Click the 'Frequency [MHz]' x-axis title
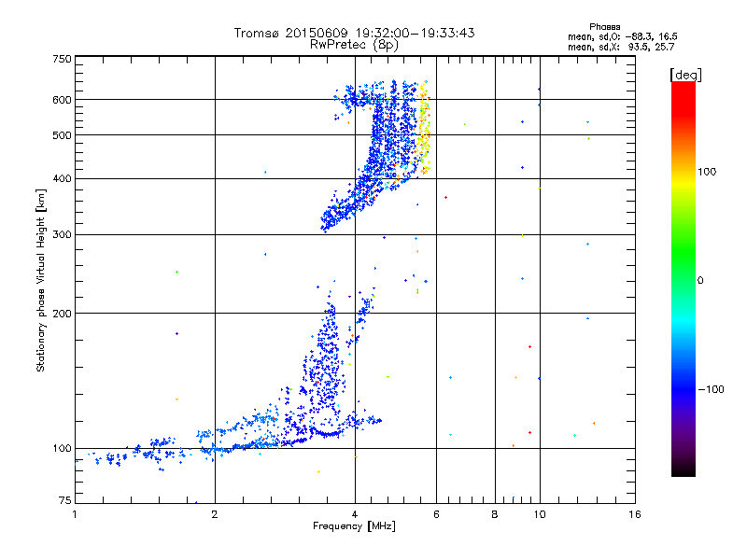Screen dimensions: 747x560 [x=354, y=526]
